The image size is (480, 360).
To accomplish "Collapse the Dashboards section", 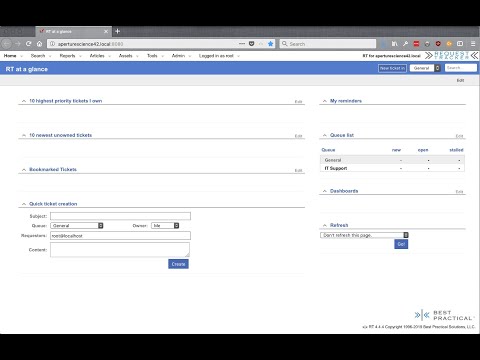I will tap(325, 191).
